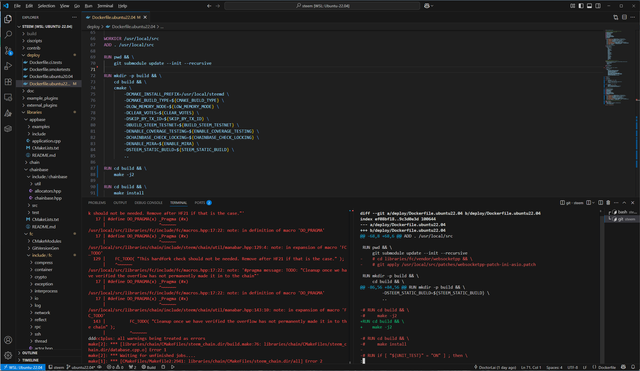Switch to the DEBUG CONSOLE tab
640x371 pixels.
click(148, 202)
